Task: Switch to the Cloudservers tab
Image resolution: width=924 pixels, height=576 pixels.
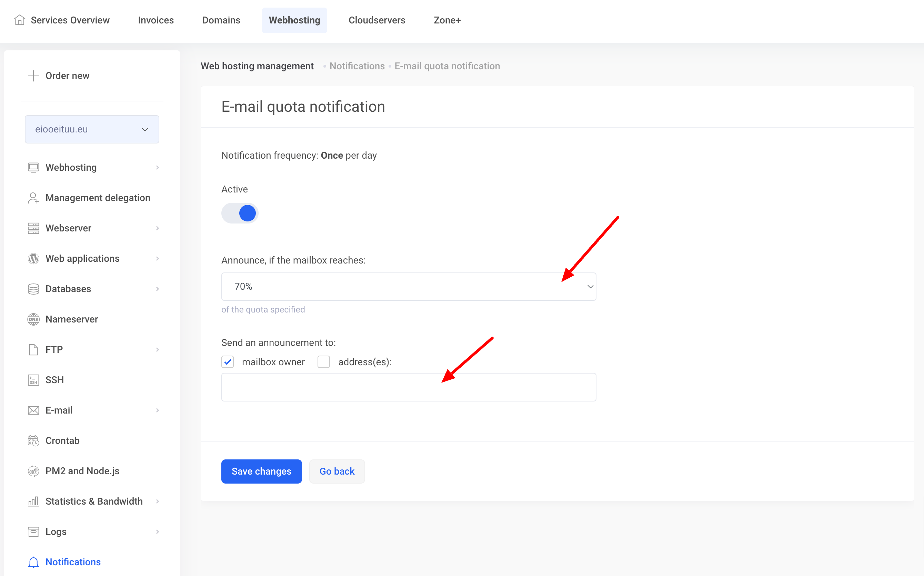Action: [376, 20]
